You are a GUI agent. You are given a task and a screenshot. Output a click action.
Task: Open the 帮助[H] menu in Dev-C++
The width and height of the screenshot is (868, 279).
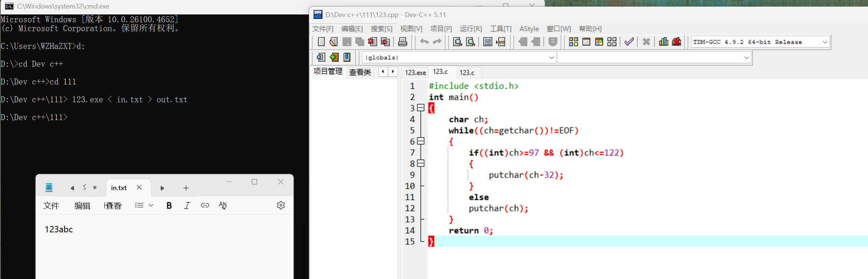pyautogui.click(x=590, y=29)
